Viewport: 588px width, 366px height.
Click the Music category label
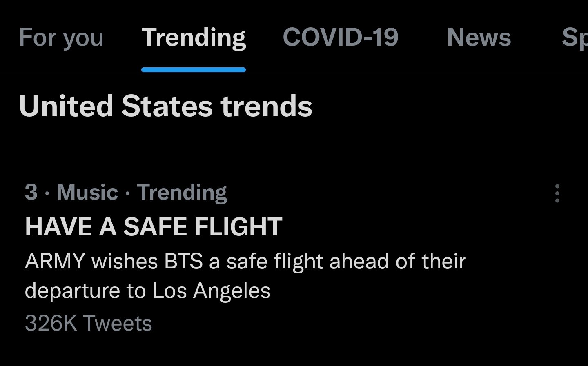[87, 192]
